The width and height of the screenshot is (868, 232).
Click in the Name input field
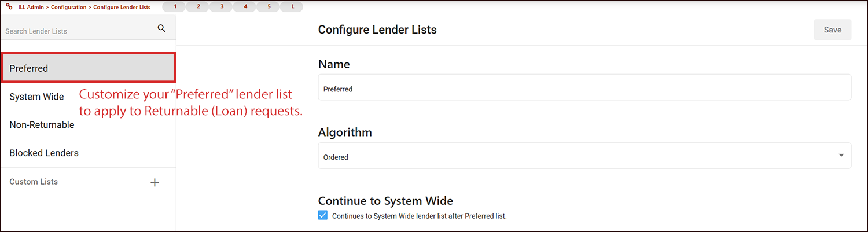[x=584, y=89]
